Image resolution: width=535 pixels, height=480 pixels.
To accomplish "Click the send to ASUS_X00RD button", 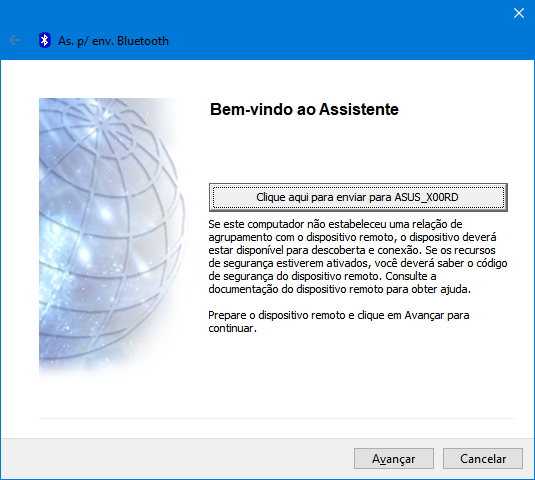I will [x=358, y=197].
